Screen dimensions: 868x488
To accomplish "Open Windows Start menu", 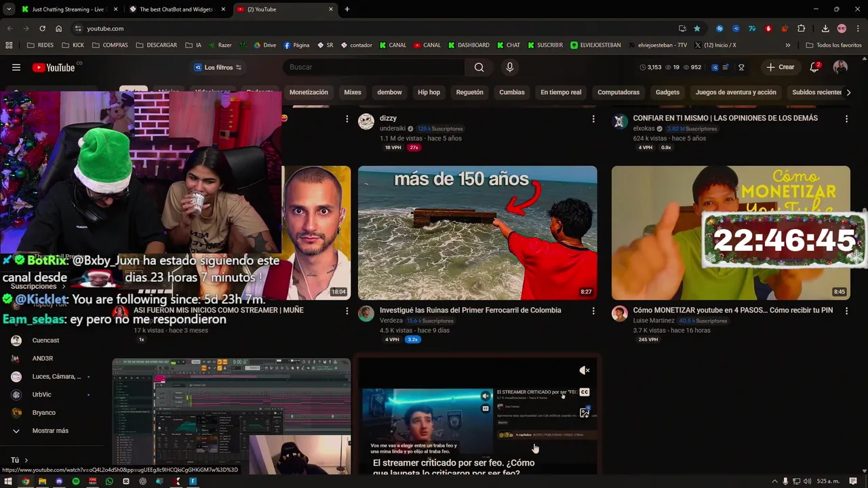I will tap(9, 481).
